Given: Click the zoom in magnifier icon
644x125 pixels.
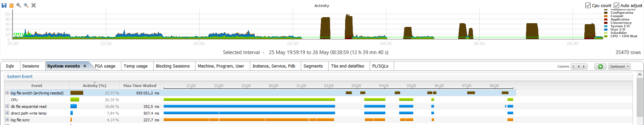Looking at the screenshot, I should (19, 5).
